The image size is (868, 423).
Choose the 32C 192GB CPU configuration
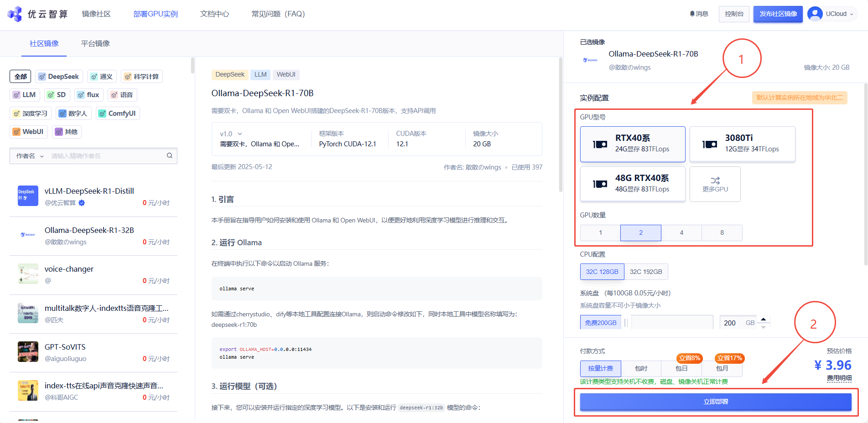(x=646, y=272)
